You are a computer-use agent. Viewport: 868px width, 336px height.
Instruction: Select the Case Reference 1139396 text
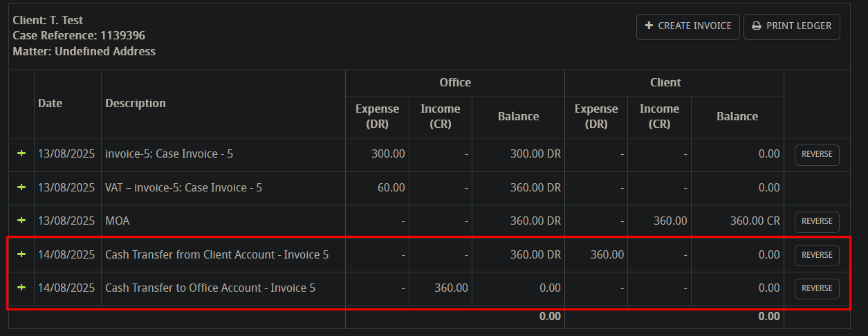coord(79,35)
